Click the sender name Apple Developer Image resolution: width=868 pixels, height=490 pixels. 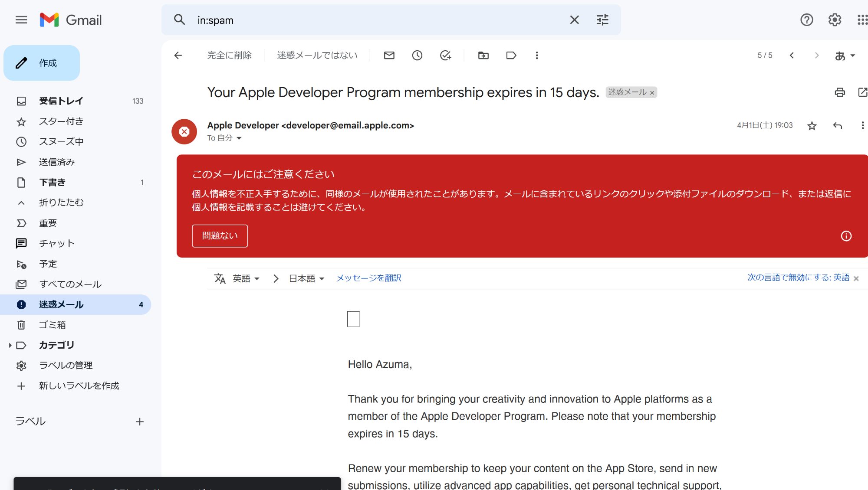click(x=243, y=126)
